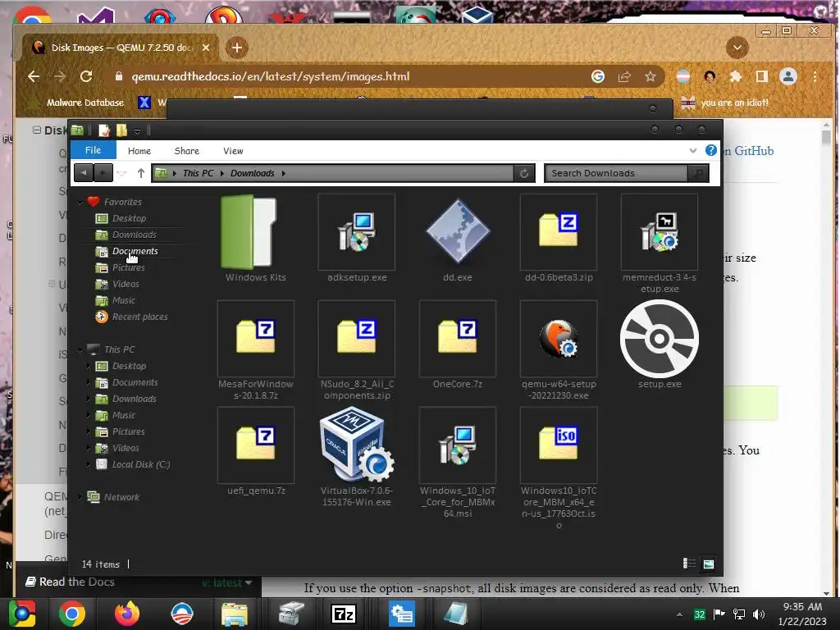
Task: Open Chrome profile avatar
Action: pos(788,76)
